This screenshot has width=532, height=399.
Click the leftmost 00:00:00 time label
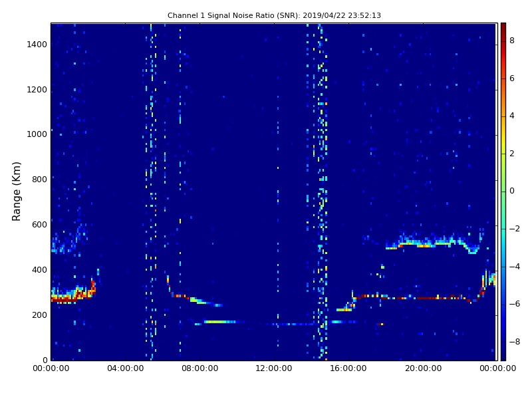(x=51, y=368)
